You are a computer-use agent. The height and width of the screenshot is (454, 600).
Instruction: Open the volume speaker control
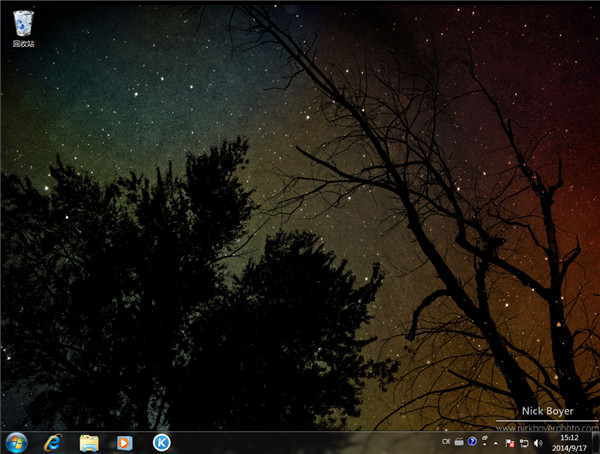tap(537, 442)
